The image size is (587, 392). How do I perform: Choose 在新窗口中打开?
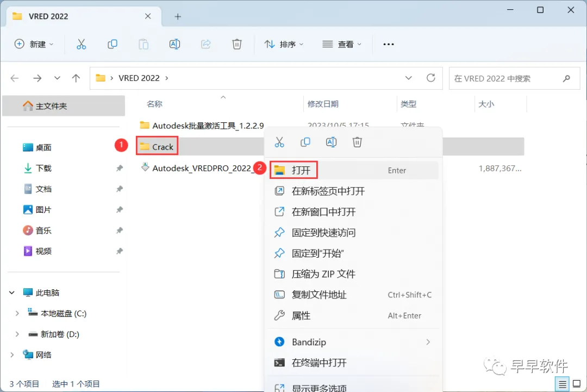point(354,212)
